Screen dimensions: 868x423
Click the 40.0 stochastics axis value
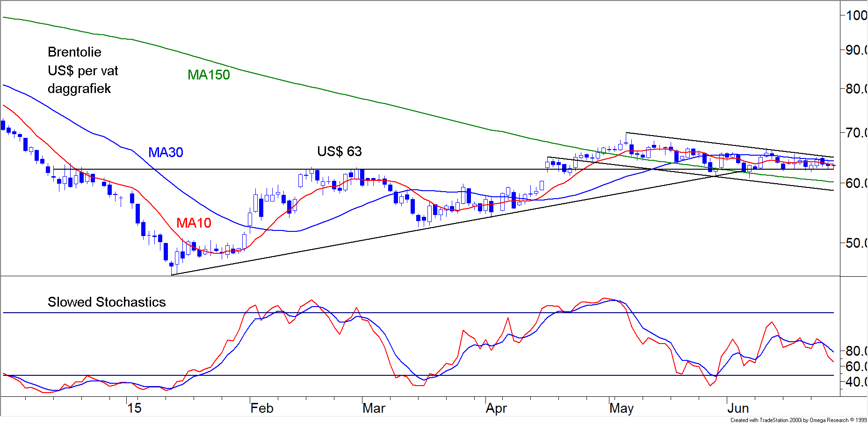856,382
